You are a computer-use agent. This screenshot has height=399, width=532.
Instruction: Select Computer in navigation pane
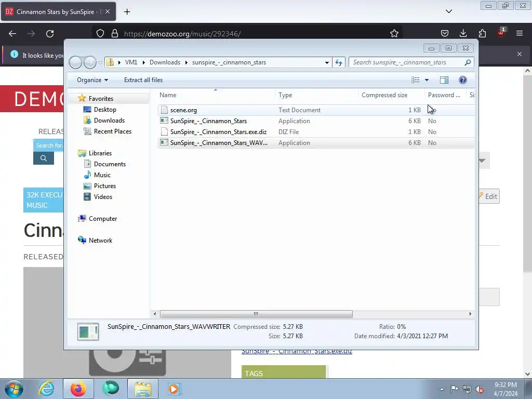coord(103,219)
